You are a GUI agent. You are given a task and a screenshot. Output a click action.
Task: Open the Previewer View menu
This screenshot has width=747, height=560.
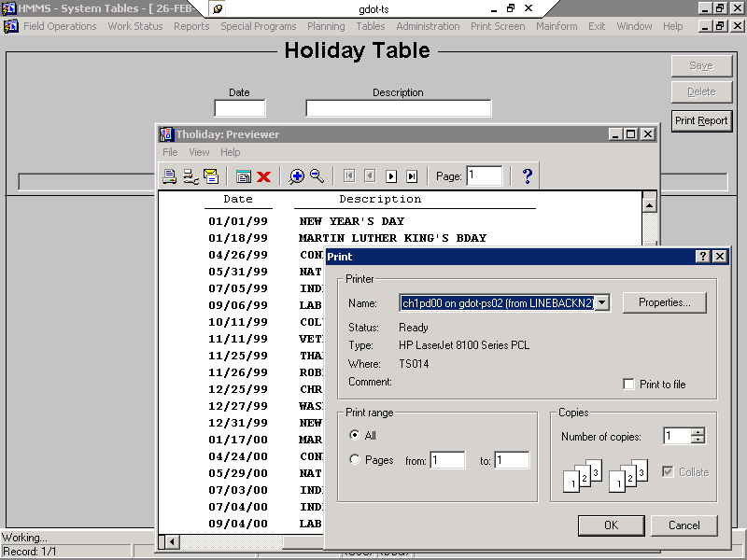[199, 152]
